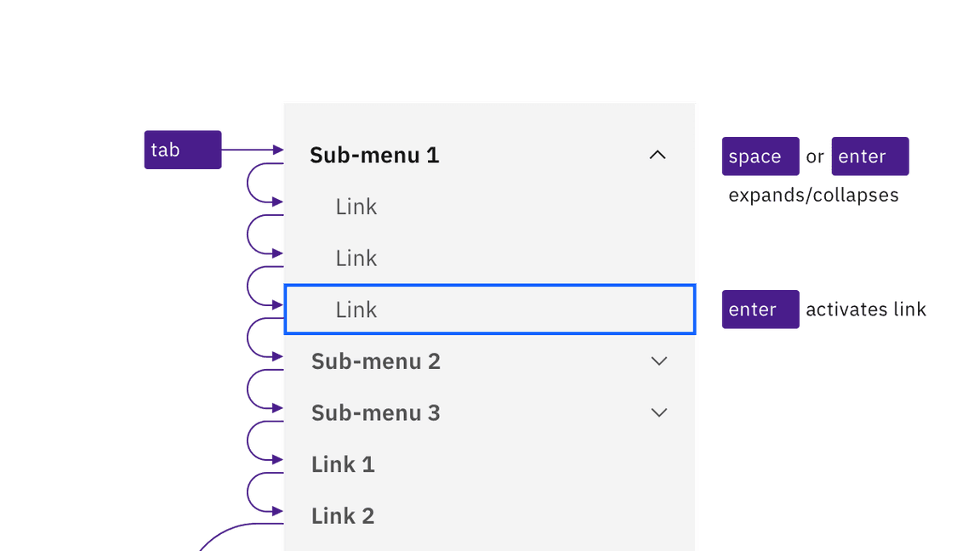
Task: Open the first Link under Sub-menu 1
Action: coord(356,207)
